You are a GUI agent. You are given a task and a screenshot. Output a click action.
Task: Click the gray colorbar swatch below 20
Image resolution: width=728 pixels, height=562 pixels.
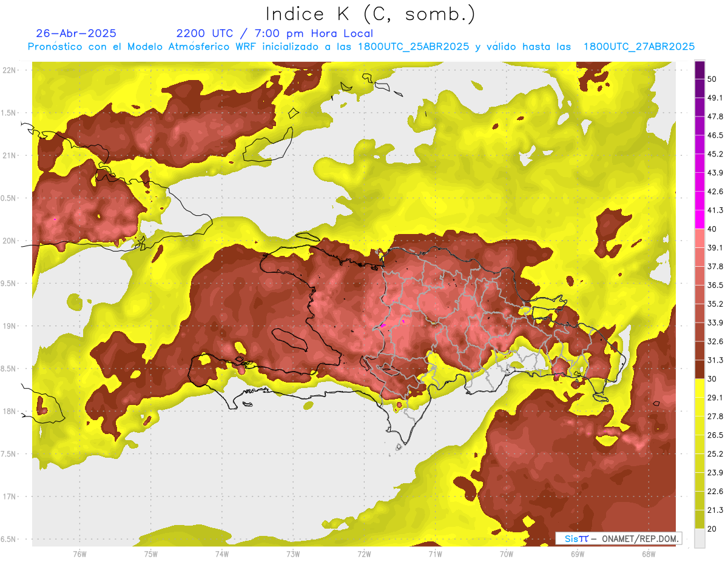[x=699, y=538]
